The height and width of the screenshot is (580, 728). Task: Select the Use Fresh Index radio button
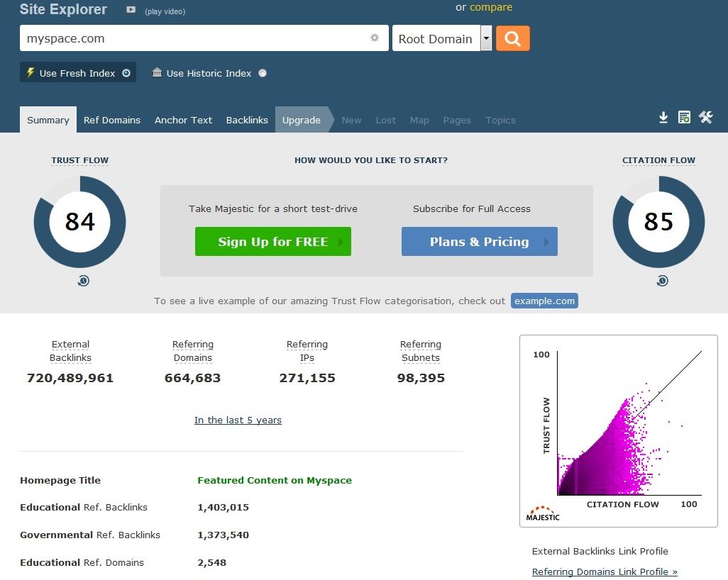(126, 73)
